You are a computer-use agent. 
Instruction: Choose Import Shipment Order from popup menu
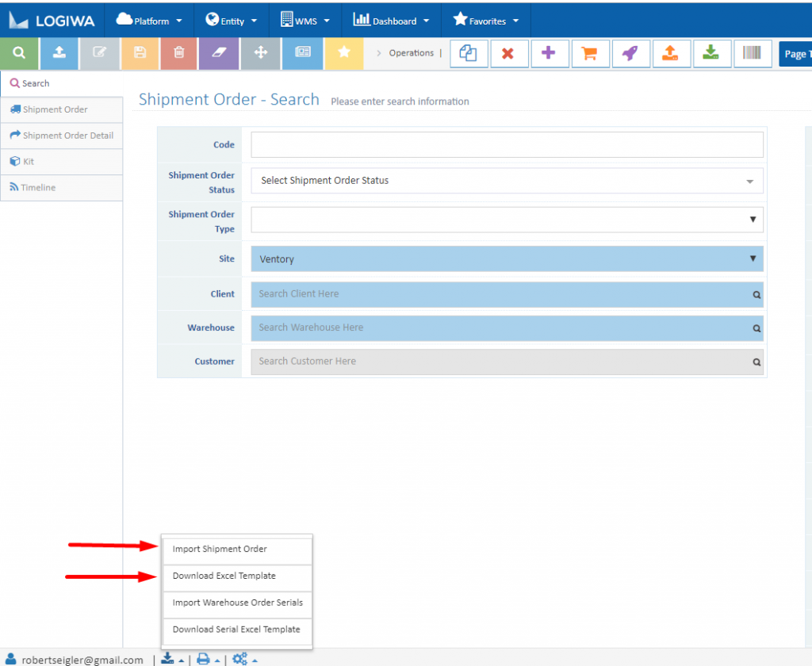click(220, 549)
